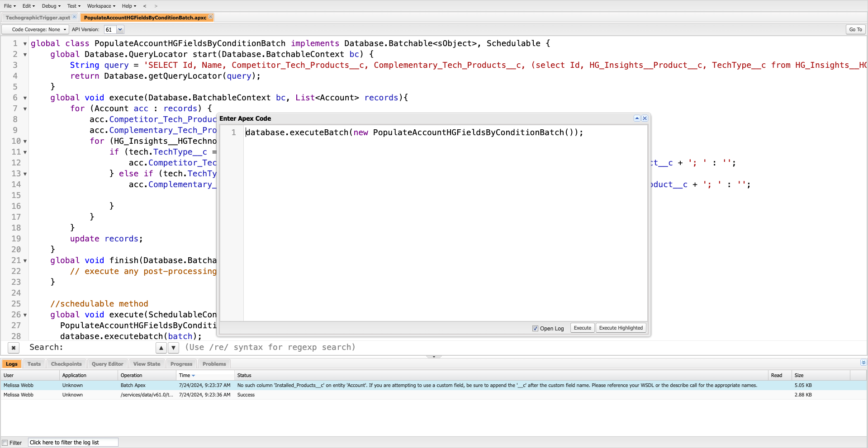Open the Code Coverage dropdown
Viewport: 868px width, 448px height.
[35, 29]
